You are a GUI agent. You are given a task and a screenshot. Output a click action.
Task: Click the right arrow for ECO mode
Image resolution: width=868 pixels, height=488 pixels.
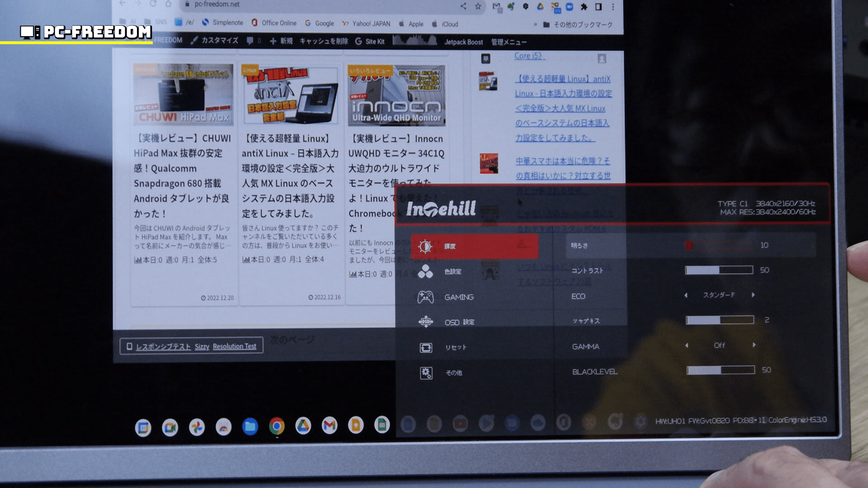[753, 295]
